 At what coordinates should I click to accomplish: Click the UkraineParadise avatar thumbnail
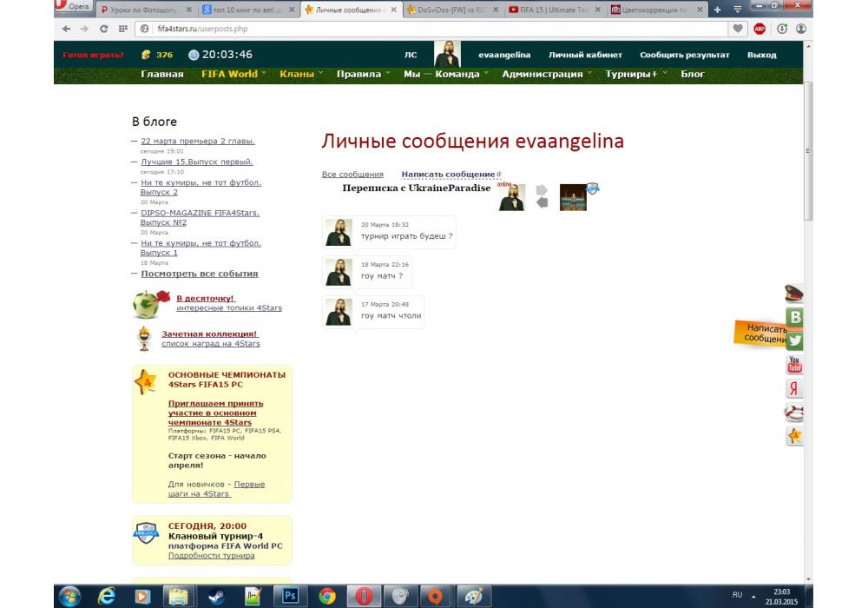pos(573,197)
